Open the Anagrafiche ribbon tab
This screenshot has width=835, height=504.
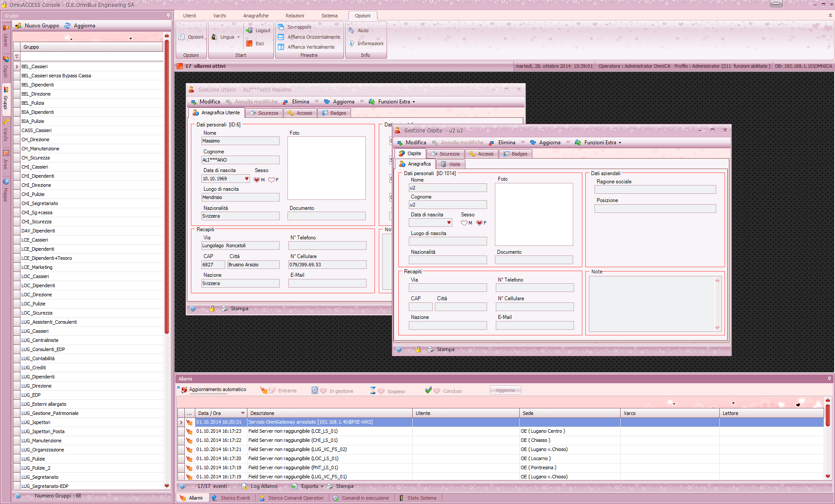(256, 16)
